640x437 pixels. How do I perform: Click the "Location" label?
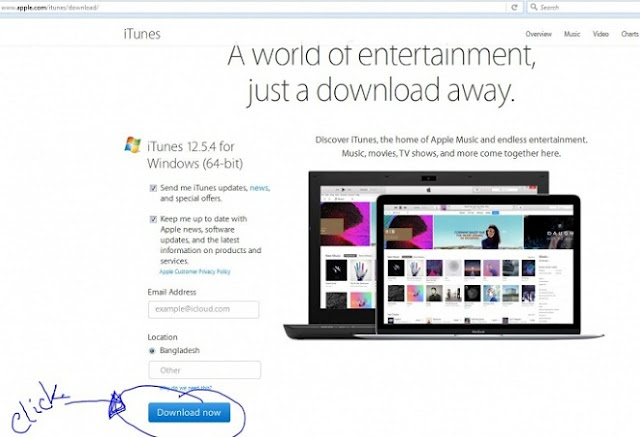pos(162,337)
